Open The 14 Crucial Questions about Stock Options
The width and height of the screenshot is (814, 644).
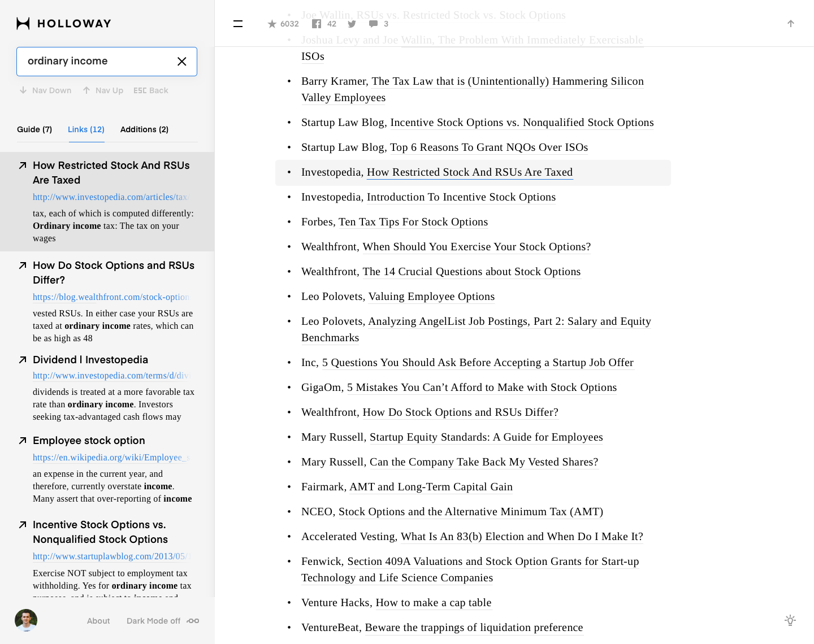471,272
